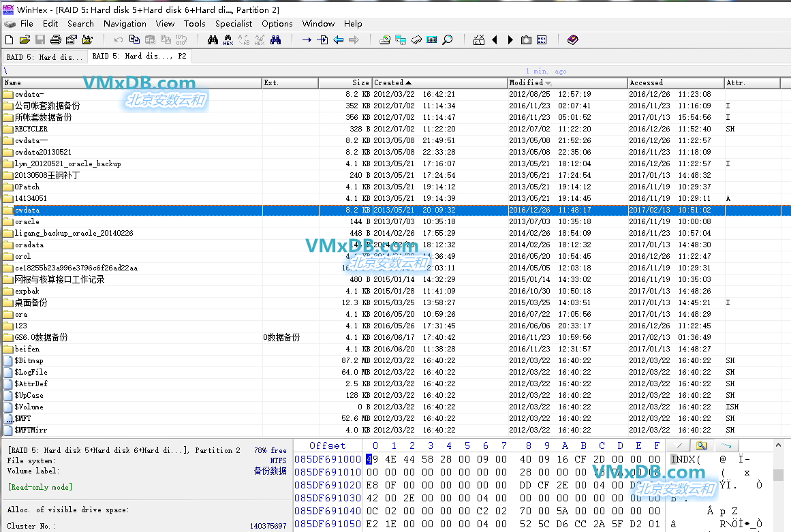Open the File menu
Viewport: 791px width, 532px height.
(27, 24)
